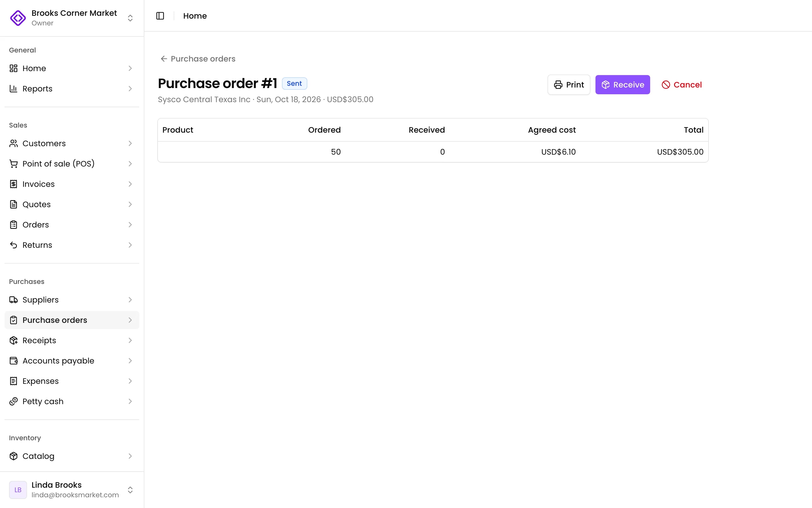Click the Invoices receipt icon

click(14, 184)
